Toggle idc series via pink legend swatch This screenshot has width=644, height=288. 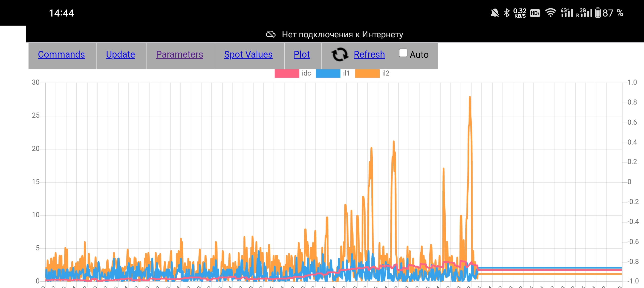pos(287,73)
